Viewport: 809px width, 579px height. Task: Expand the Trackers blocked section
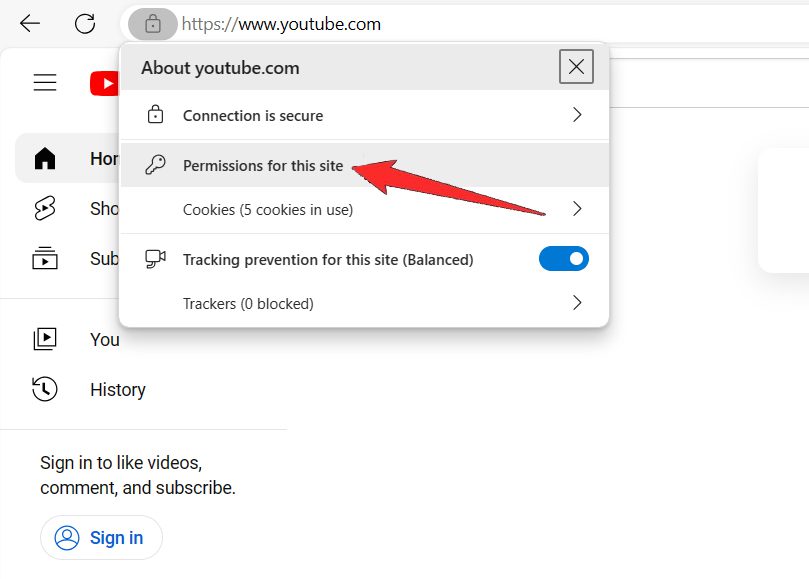[577, 303]
